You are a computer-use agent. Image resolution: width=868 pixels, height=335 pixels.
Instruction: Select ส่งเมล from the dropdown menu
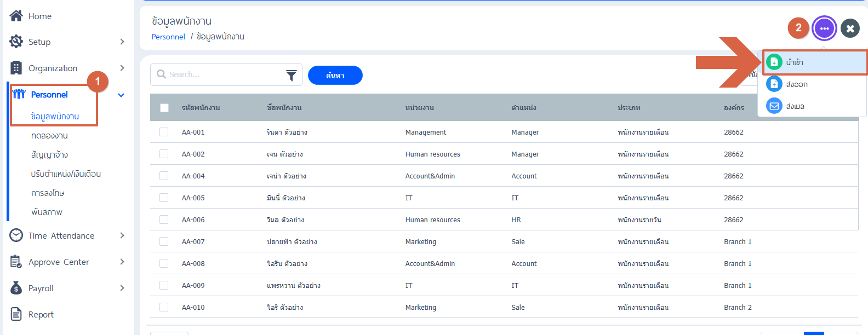tap(812, 106)
